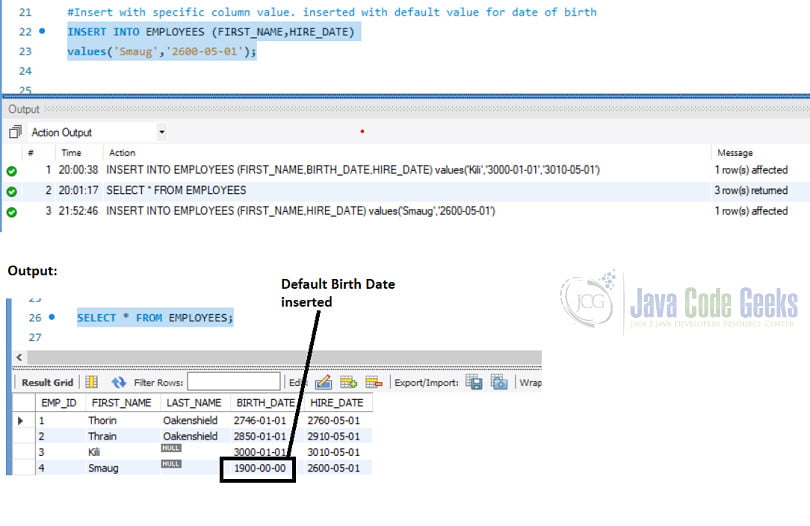This screenshot has width=810, height=526.
Task: Click EMP_ID cell with value 2
Action: click(42, 437)
